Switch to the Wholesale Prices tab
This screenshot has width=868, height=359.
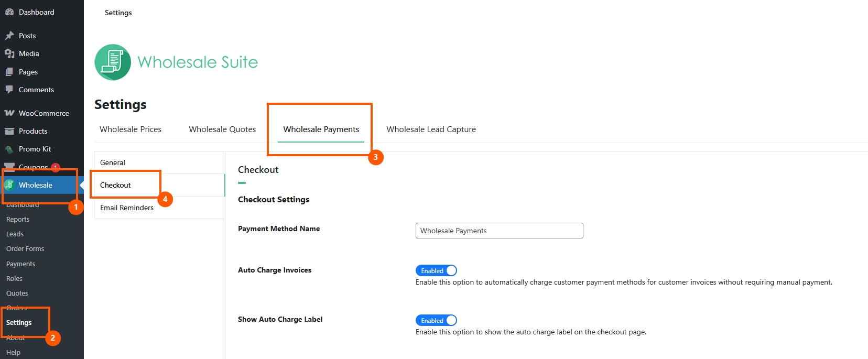pyautogui.click(x=131, y=129)
